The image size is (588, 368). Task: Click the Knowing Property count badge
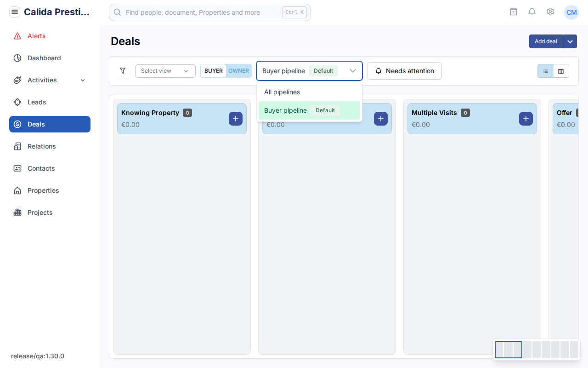click(187, 113)
